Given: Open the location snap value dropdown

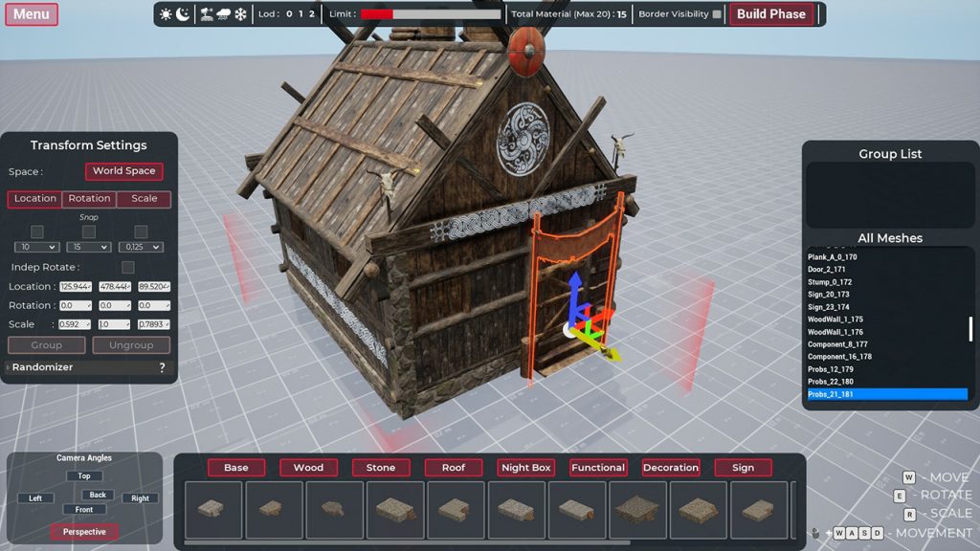Looking at the screenshot, I should (37, 247).
